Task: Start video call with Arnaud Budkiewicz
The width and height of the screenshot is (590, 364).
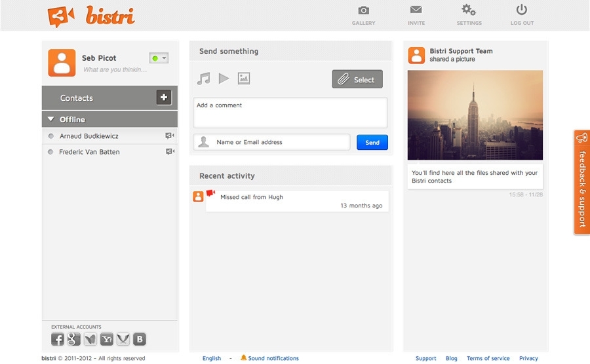Action: point(170,136)
